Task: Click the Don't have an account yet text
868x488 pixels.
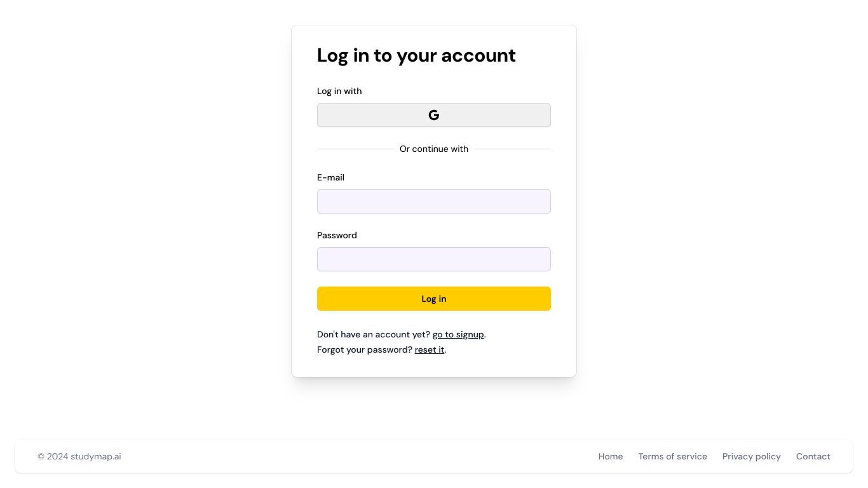Action: point(374,334)
